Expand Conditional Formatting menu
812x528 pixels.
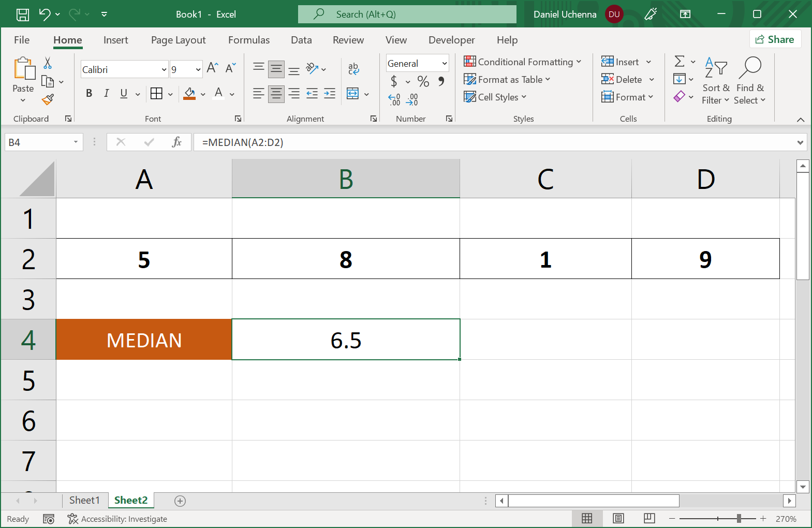(522, 62)
